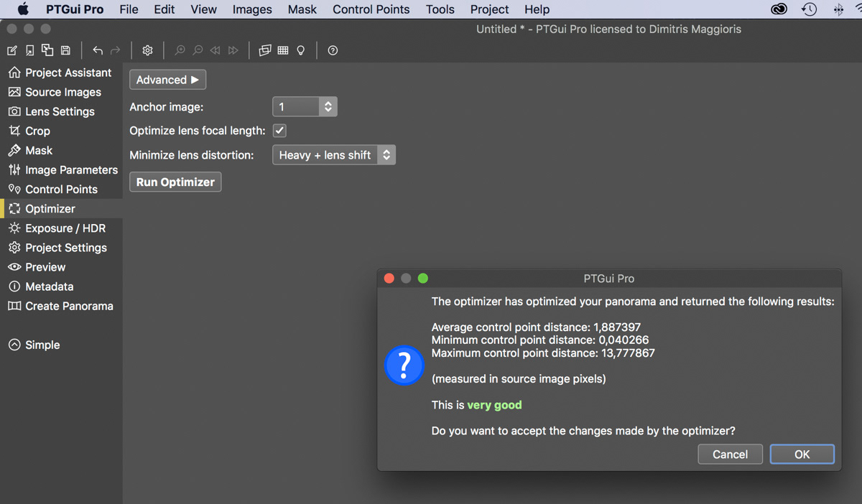Click the Creative Cloud menu bar icon
The height and width of the screenshot is (504, 862).
tap(779, 9)
